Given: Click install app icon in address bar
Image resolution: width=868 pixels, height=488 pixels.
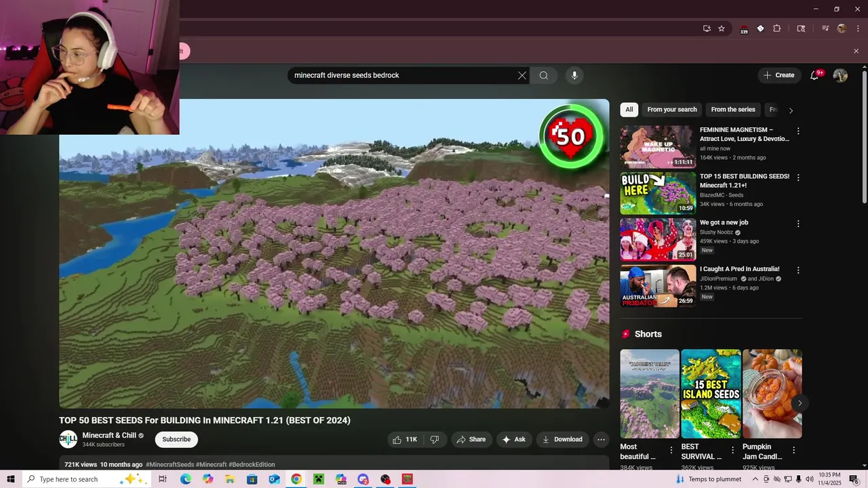Looking at the screenshot, I should tap(707, 28).
